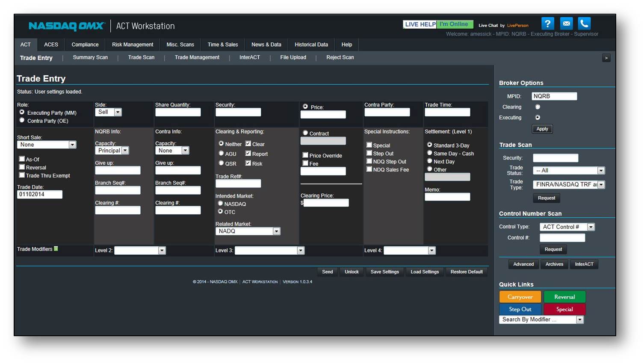Open Contra Info Capacity dropdown
The image size is (644, 364).
click(172, 151)
